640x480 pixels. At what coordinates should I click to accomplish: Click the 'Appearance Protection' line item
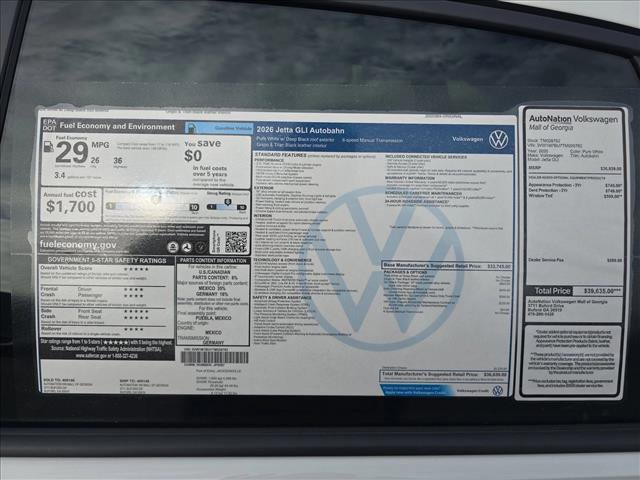point(575,185)
